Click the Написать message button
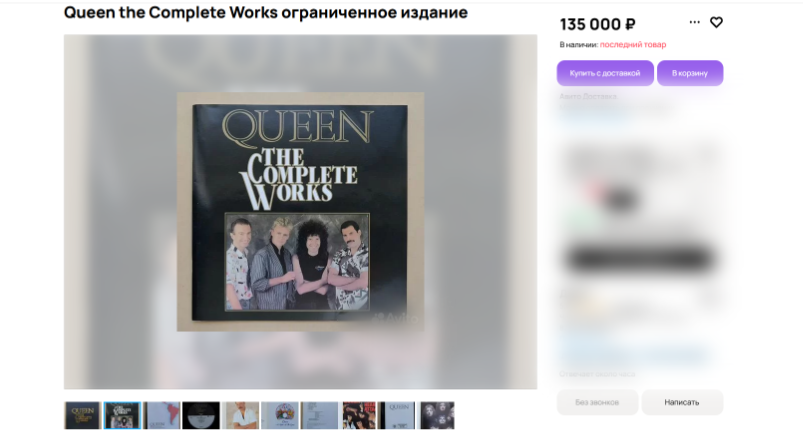The image size is (803, 436). click(x=682, y=402)
